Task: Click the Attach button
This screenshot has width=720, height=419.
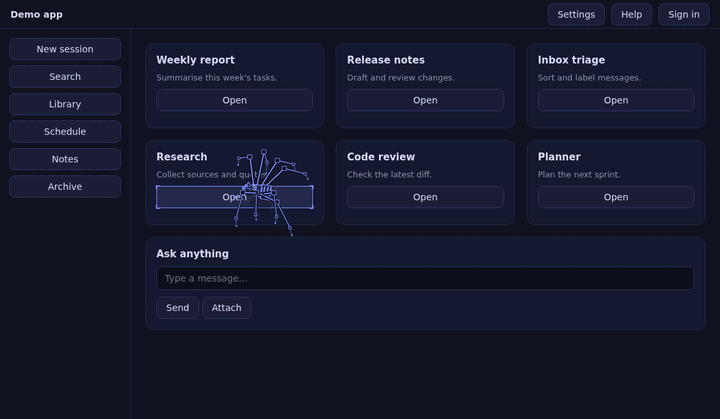Action: point(226,308)
